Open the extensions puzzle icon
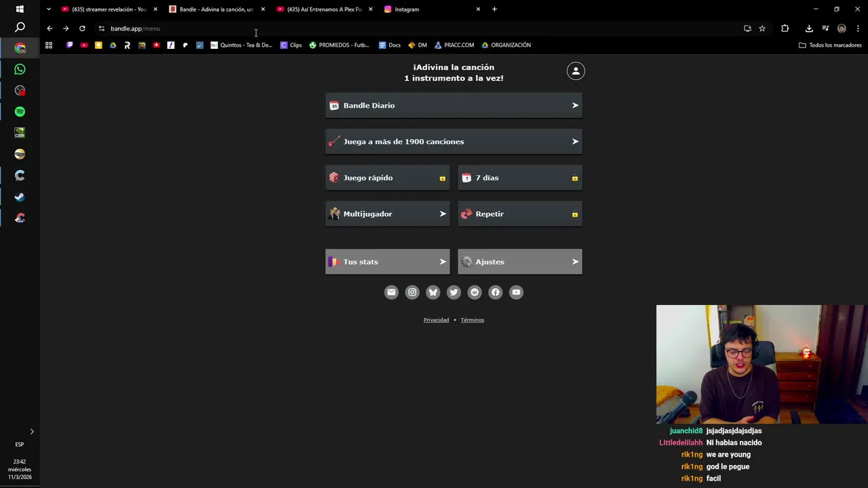The width and height of the screenshot is (868, 488). [x=785, y=28]
